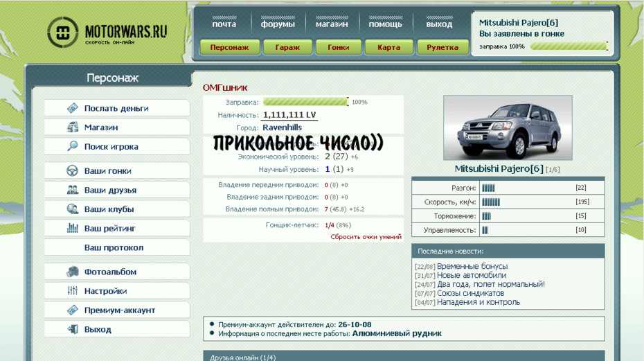Click the Алюминиевый рудник workplace text
This screenshot has width=644, height=361.
(397, 333)
